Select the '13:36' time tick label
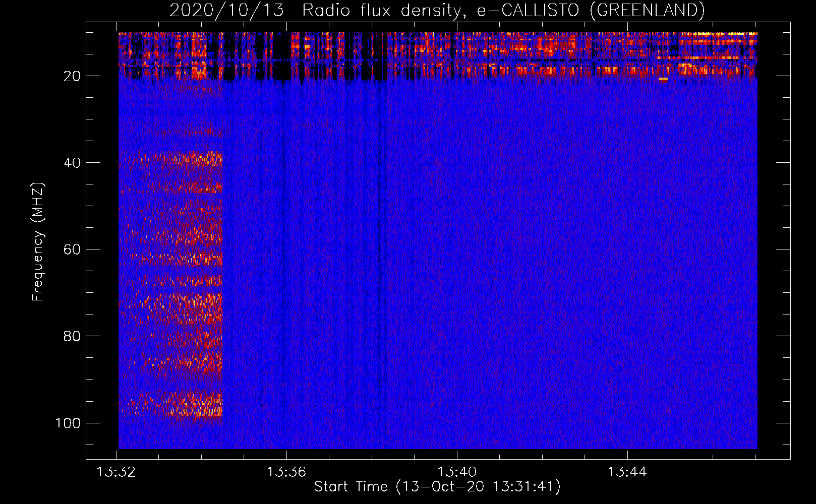 (286, 472)
